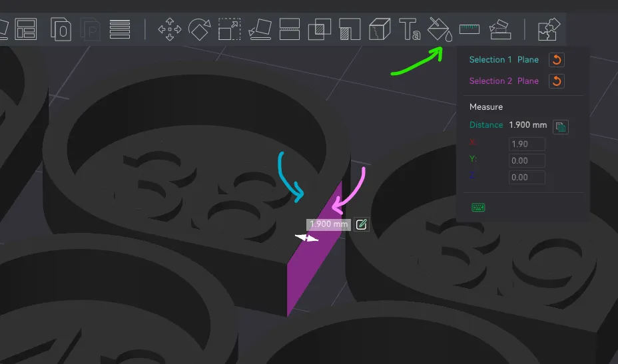
Task: Open the Assemble tool
Action: (x=500, y=29)
